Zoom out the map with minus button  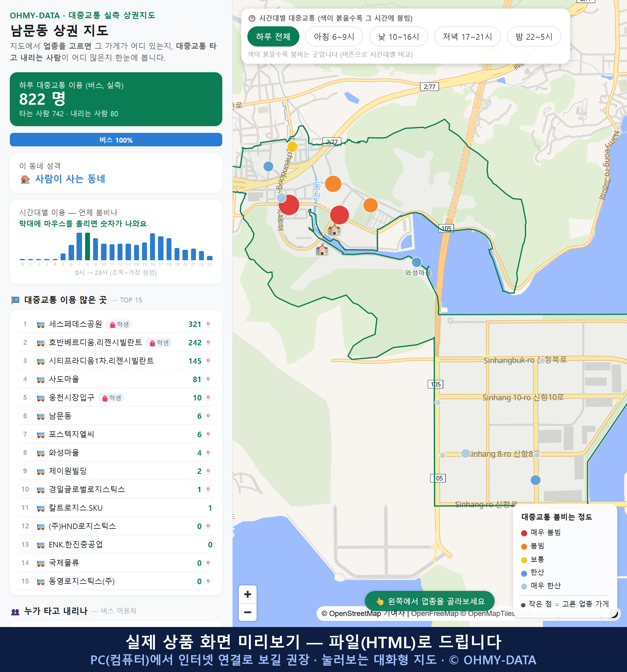click(247, 612)
